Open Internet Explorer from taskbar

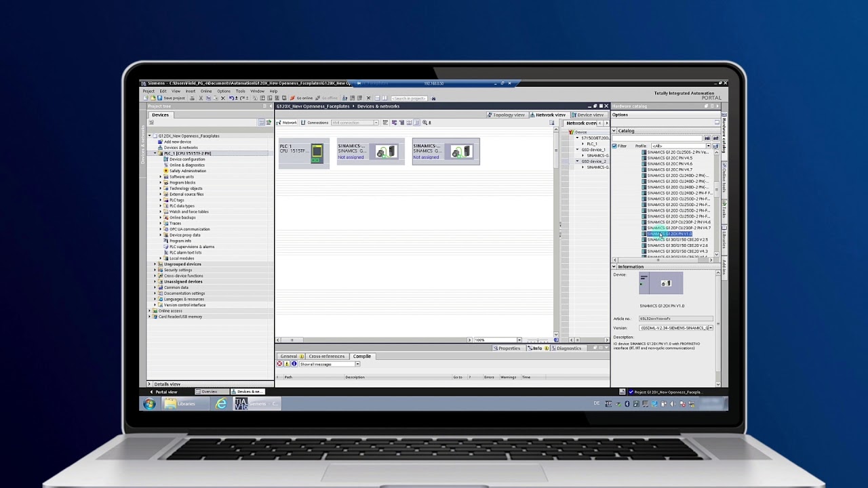[x=221, y=404]
